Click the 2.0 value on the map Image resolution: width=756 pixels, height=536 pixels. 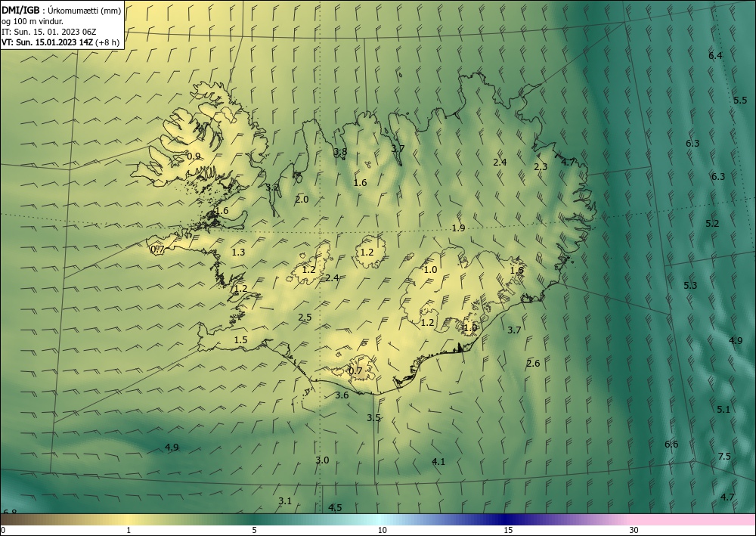(x=302, y=199)
